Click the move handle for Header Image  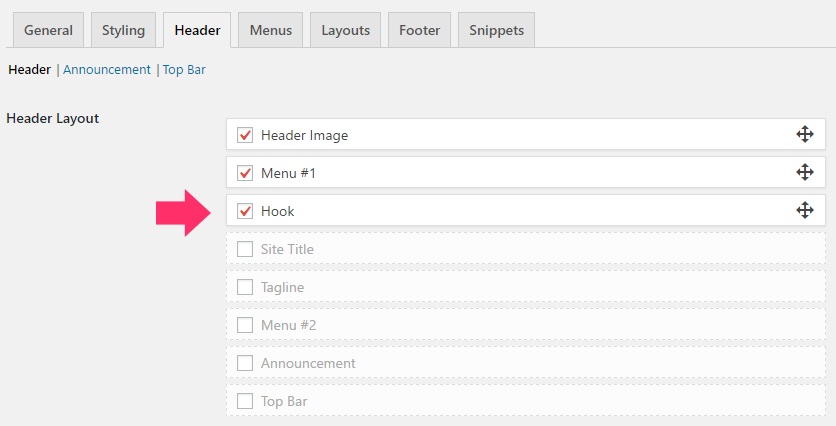point(805,134)
